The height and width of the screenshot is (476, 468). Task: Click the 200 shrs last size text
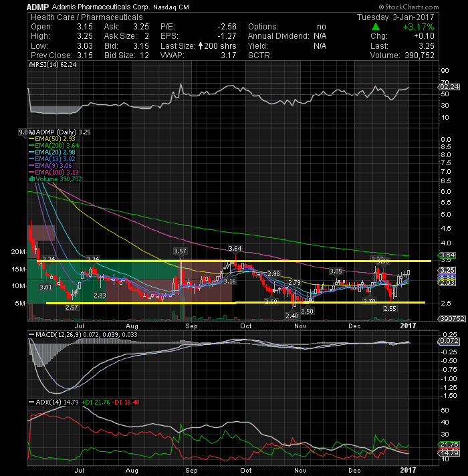click(x=220, y=46)
